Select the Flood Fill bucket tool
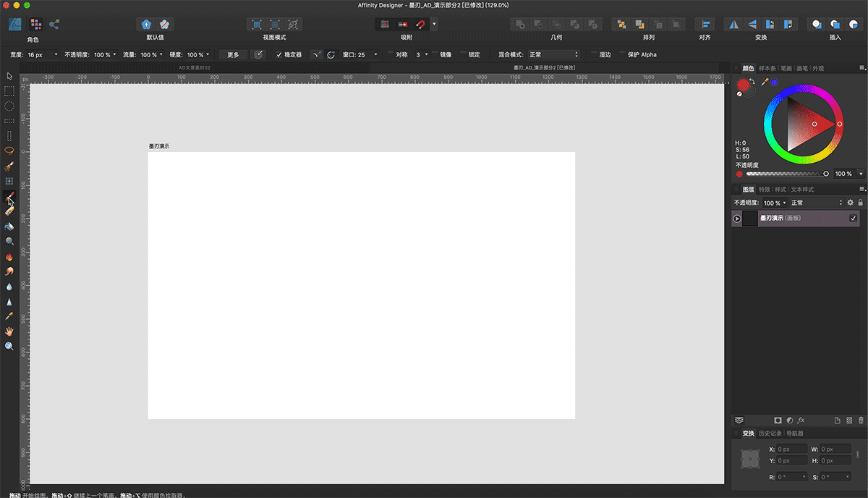Screen dimensions: 868x498 coord(9,226)
